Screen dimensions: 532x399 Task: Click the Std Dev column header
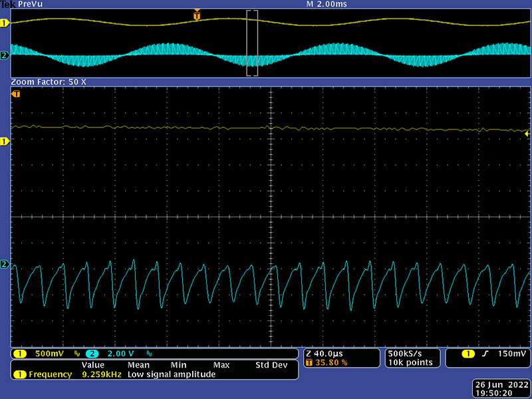[x=271, y=365]
